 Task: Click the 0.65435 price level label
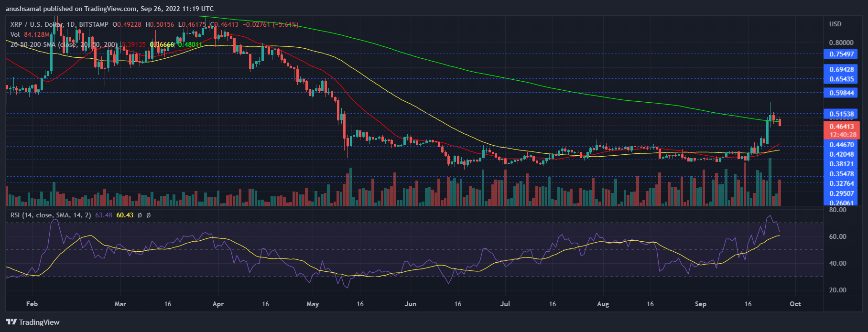tap(840, 79)
